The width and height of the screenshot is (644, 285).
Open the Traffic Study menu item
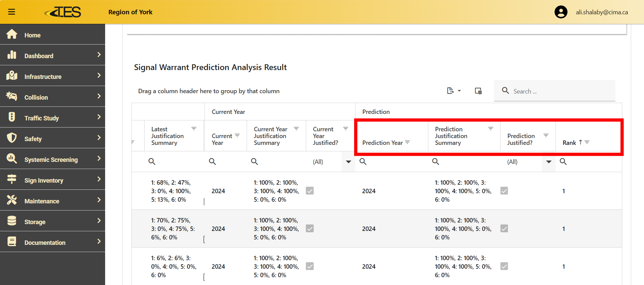53,118
